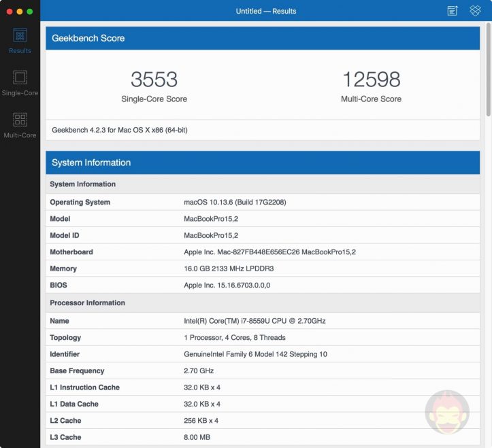Click the vertical scrollbar thumb
The height and width of the screenshot is (448, 492).
tap(487, 68)
